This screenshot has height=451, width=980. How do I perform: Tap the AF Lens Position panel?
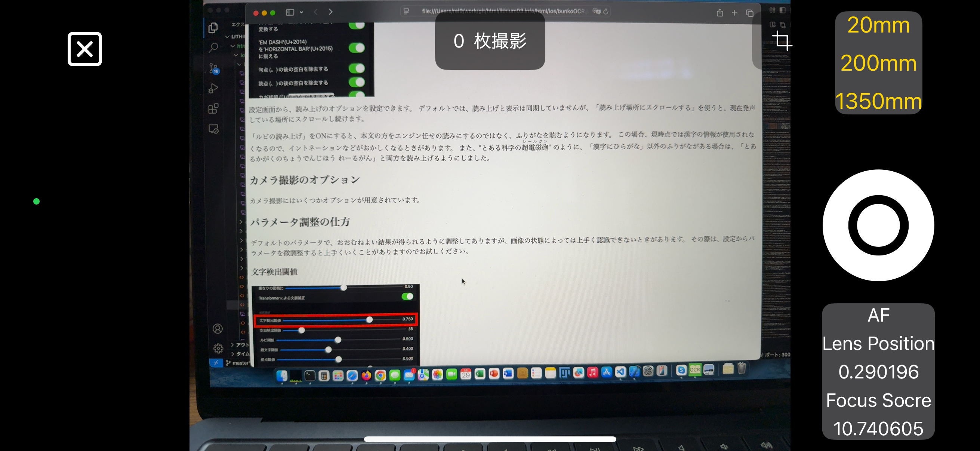[x=878, y=371]
